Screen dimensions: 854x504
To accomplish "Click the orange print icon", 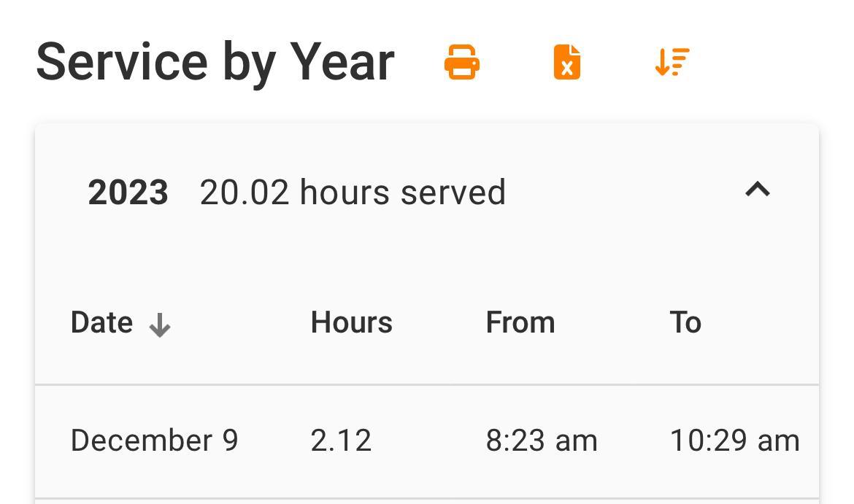I will 462,62.
